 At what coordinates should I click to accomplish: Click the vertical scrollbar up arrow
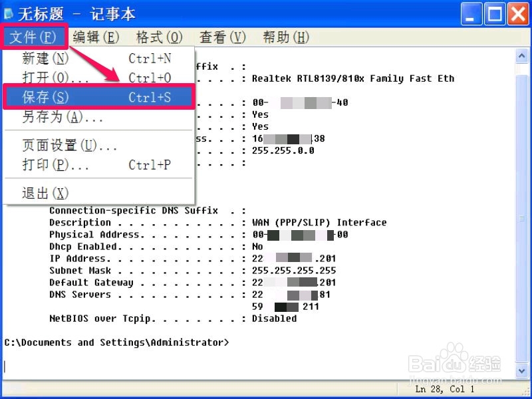point(522,56)
